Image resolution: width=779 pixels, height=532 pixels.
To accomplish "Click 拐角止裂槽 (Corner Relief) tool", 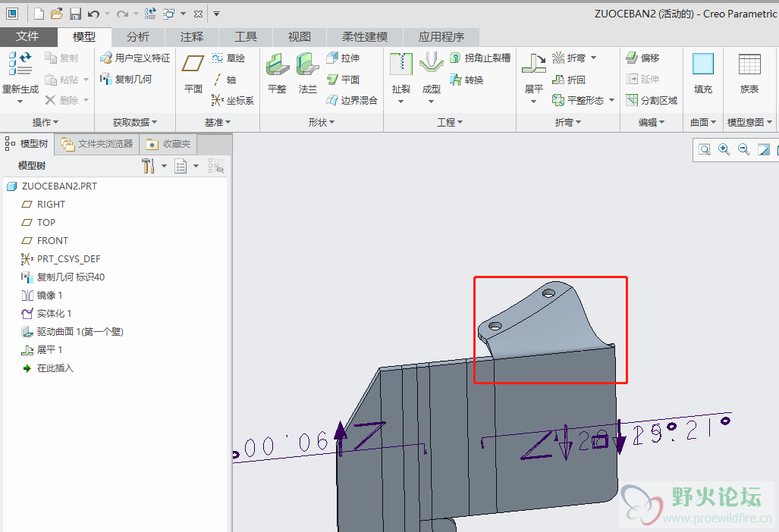I will (480, 58).
